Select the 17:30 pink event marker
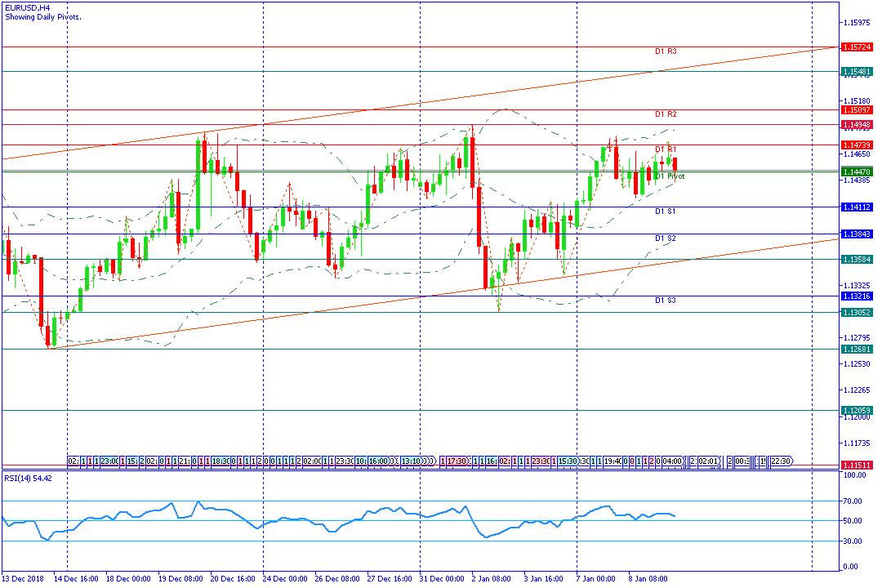The height and width of the screenshot is (588, 882). click(457, 461)
